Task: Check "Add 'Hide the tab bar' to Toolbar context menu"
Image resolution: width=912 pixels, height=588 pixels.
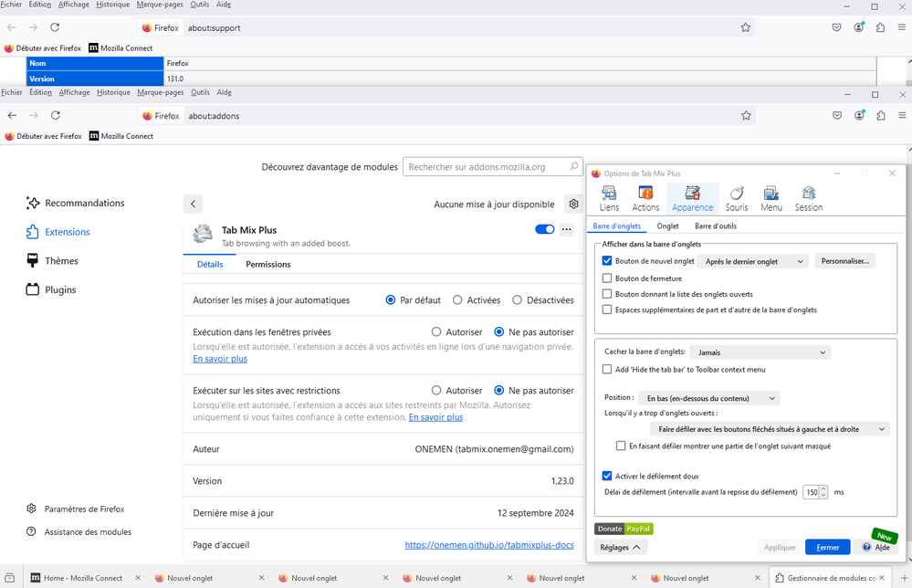Action: click(607, 369)
